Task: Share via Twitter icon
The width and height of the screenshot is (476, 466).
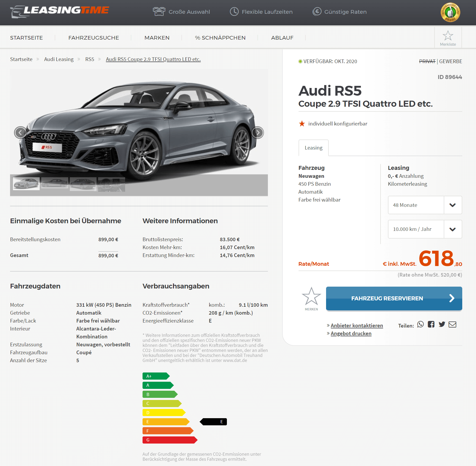Action: coord(442,324)
